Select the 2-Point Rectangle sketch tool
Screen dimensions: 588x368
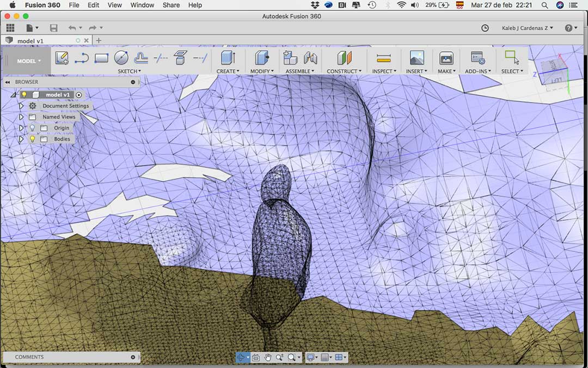[101, 58]
